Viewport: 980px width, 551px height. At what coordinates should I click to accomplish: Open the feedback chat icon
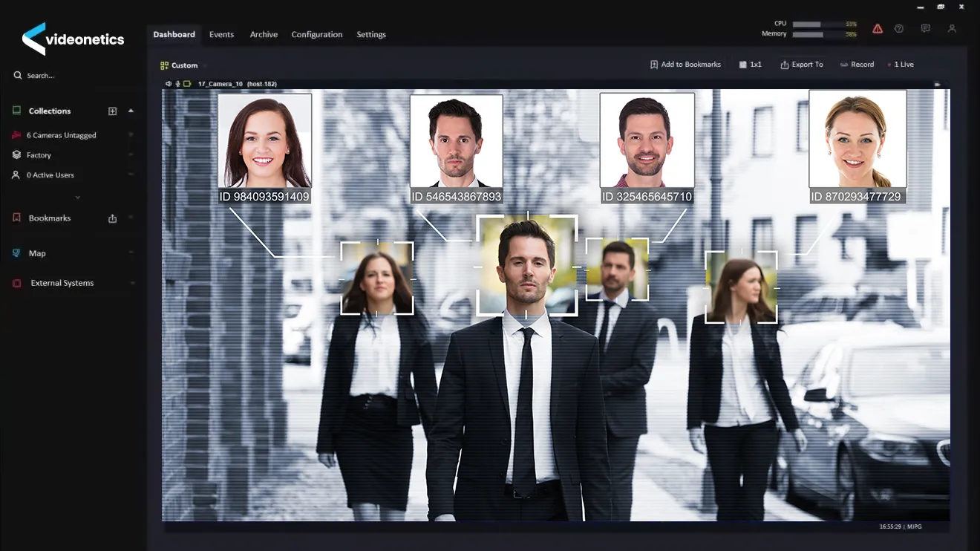[x=925, y=29]
